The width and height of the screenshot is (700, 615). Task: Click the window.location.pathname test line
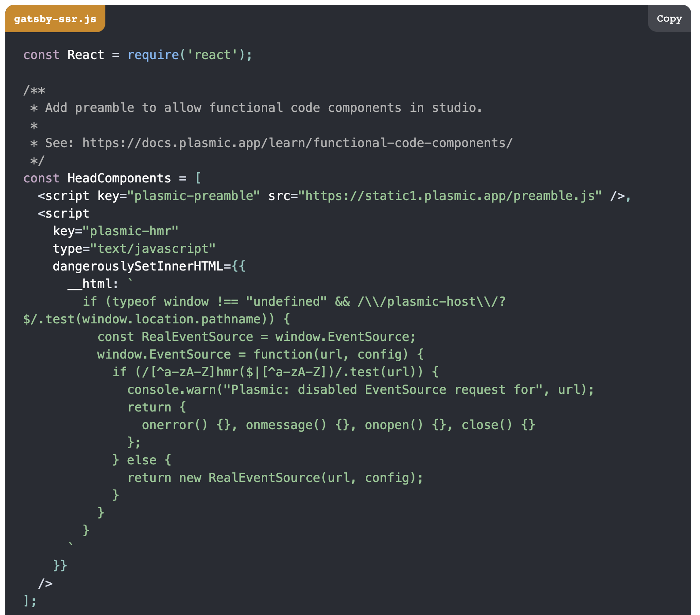(156, 319)
